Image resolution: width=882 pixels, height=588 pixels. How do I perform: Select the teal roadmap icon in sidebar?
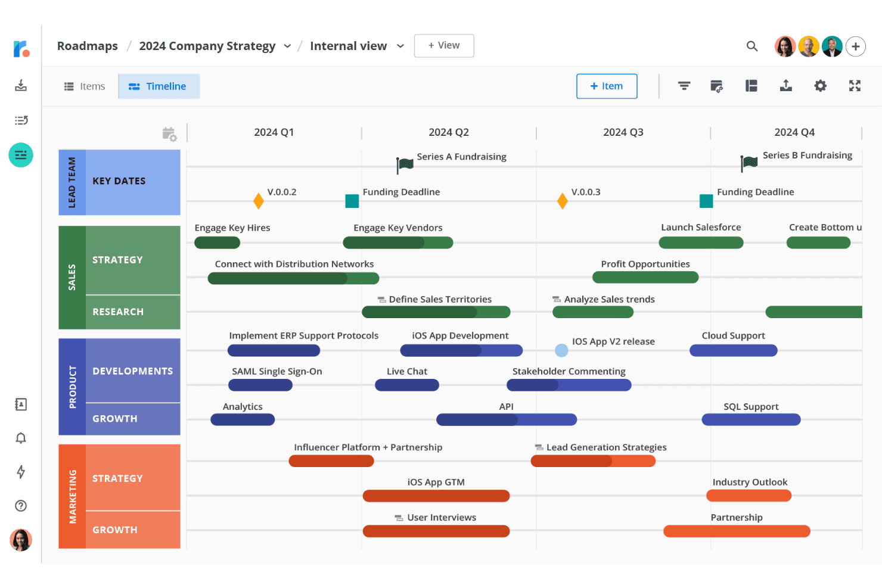click(x=21, y=155)
